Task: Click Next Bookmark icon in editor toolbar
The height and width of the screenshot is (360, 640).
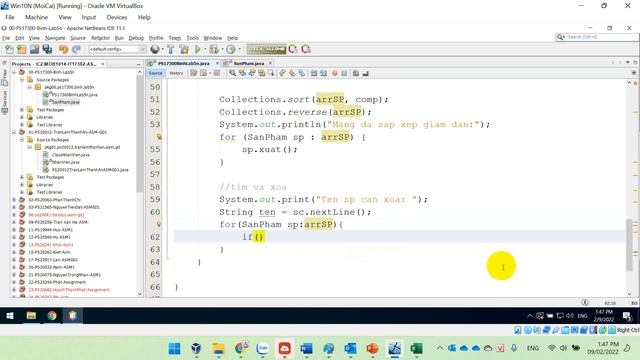Action: pos(292,73)
